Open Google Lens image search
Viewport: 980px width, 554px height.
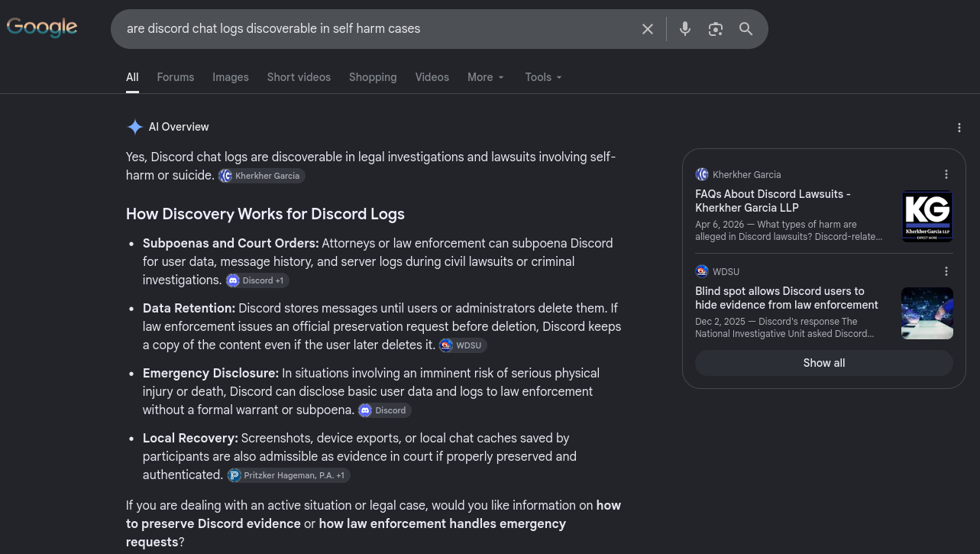[716, 29]
